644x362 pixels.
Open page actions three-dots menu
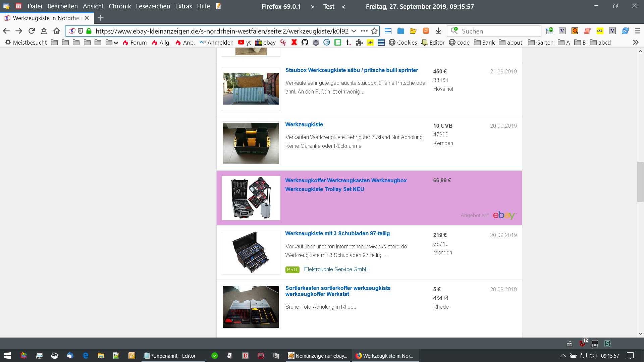(x=364, y=31)
